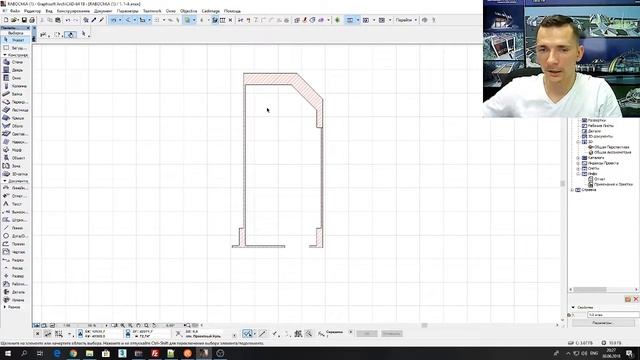The image size is (640, 360).
Task: Open the Редактор menu
Action: (33, 11)
